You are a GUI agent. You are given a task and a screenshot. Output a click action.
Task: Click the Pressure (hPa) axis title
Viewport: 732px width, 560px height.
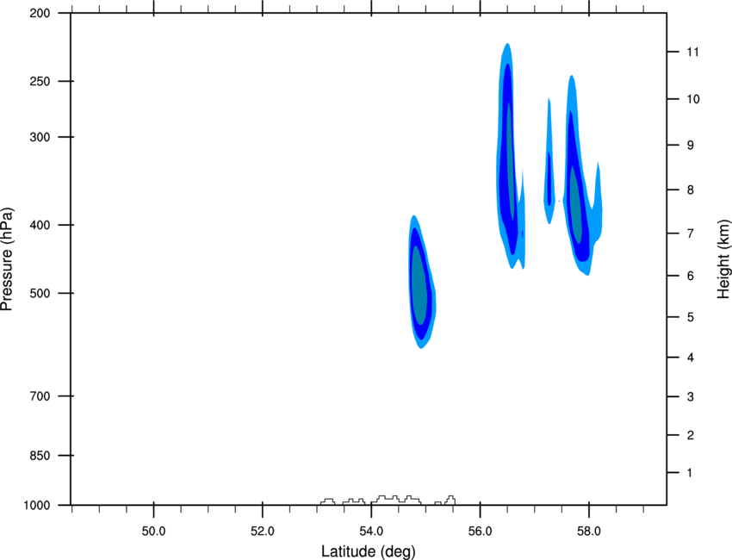[x=7, y=259]
